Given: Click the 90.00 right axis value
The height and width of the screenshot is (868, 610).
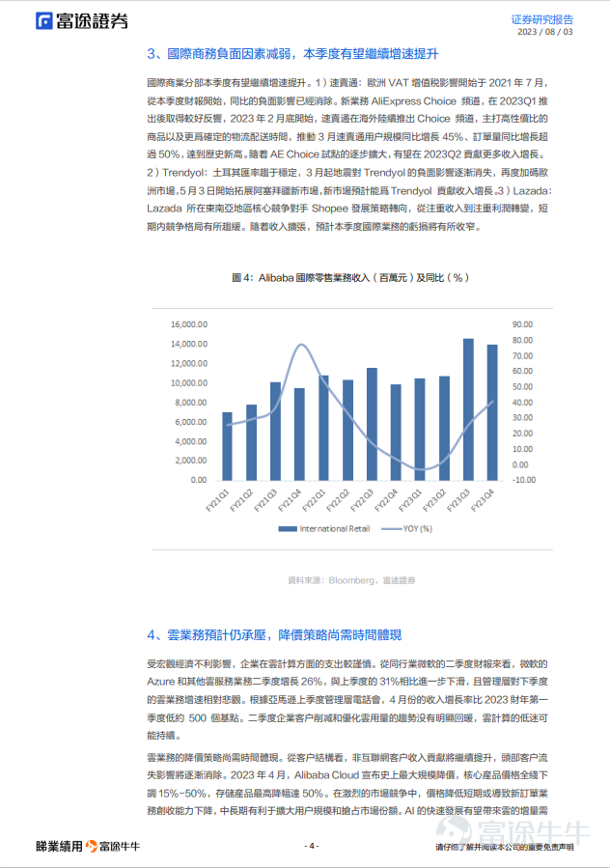Looking at the screenshot, I should point(522,324).
